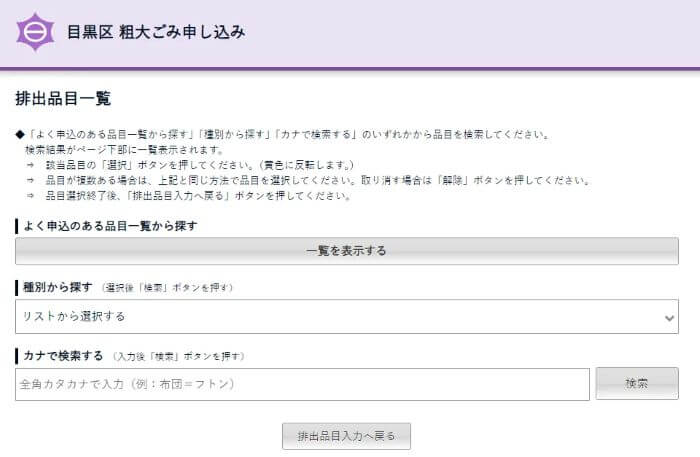Screen dimensions: 700x457
Task: Click the 一覧を表示する button
Action: pos(347,251)
